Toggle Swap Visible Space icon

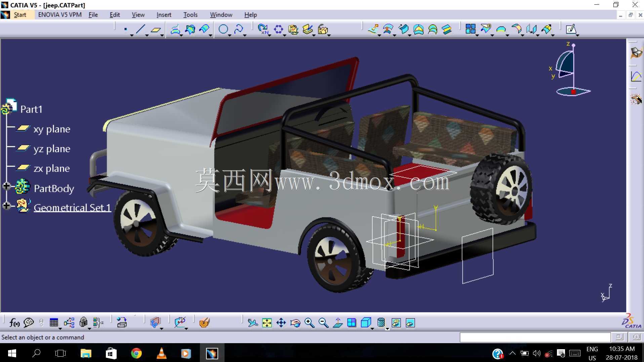pyautogui.click(x=410, y=323)
